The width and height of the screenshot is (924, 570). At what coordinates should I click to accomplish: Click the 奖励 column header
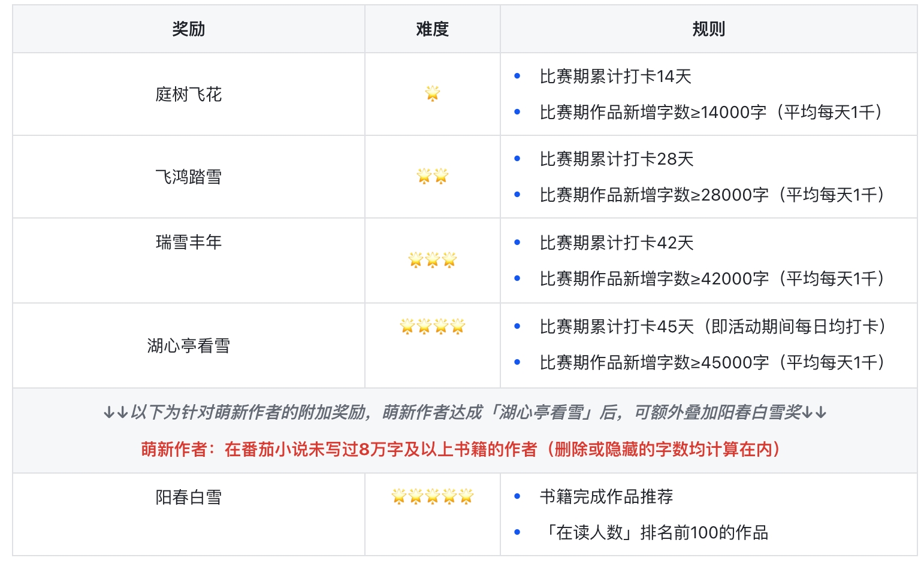188,29
